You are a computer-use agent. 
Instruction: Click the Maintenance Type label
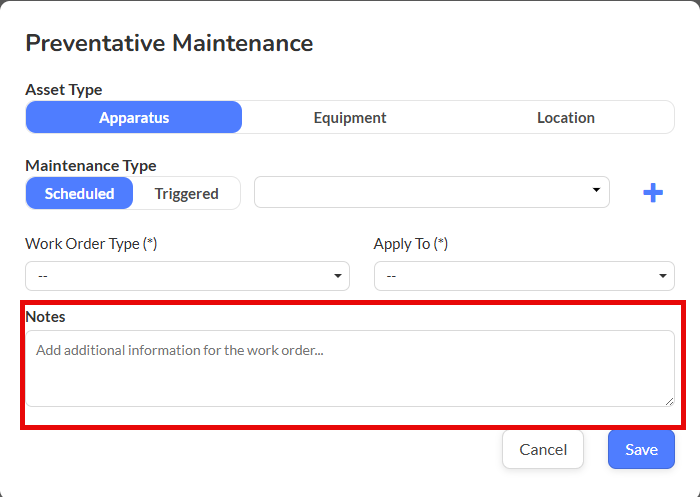[91, 166]
